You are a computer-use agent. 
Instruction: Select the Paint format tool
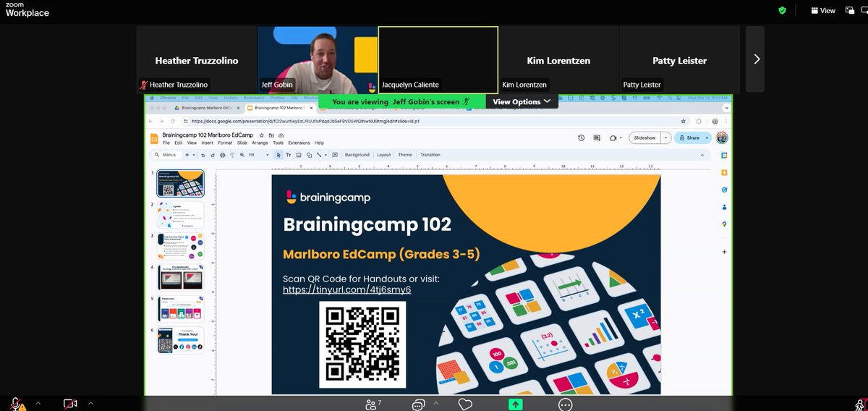[232, 155]
